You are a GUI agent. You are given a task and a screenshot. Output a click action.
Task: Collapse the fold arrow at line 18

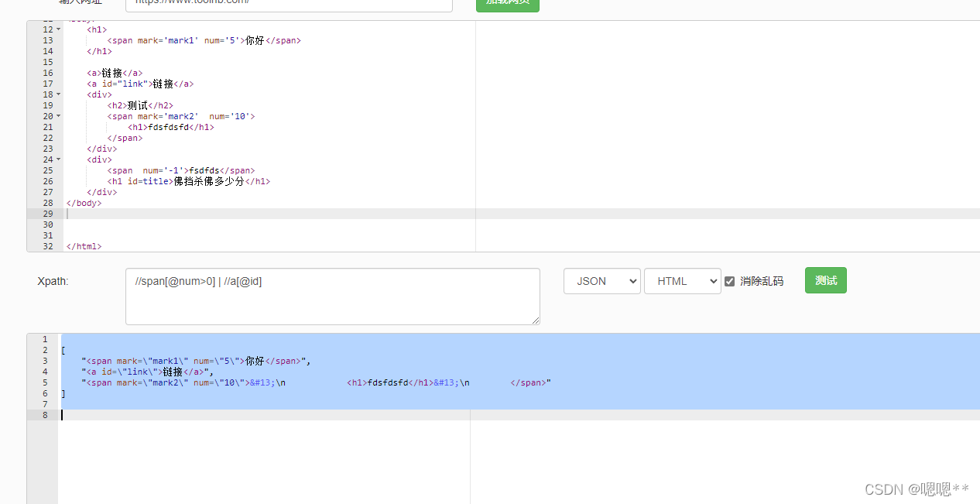coord(58,94)
